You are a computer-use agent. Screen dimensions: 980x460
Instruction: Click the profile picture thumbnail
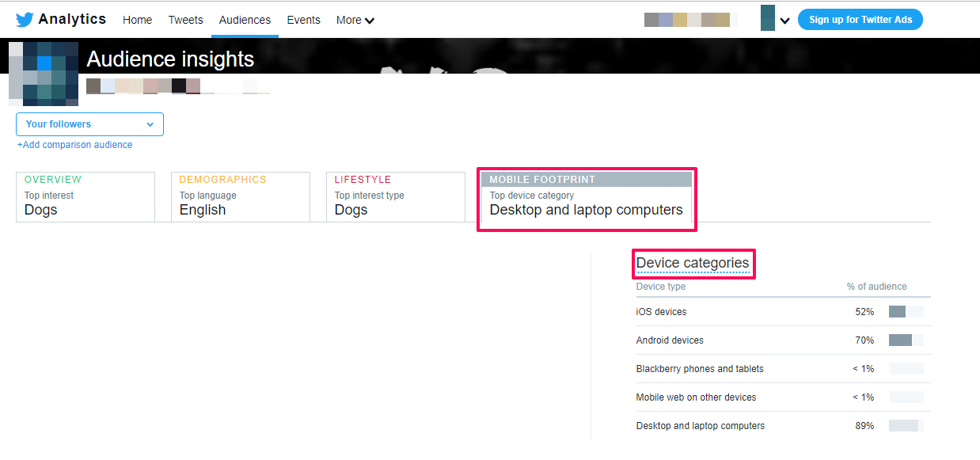[44, 74]
